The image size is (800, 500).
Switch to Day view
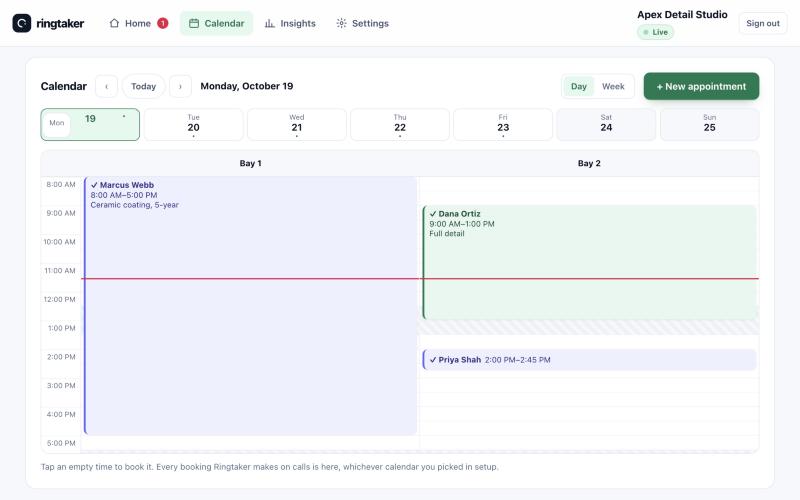pyautogui.click(x=579, y=86)
